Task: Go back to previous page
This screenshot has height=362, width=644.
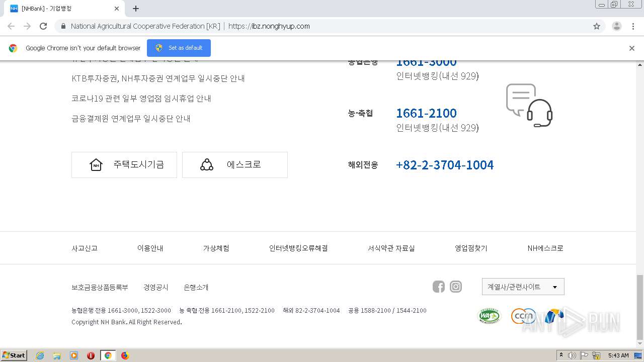Action: click(11, 26)
